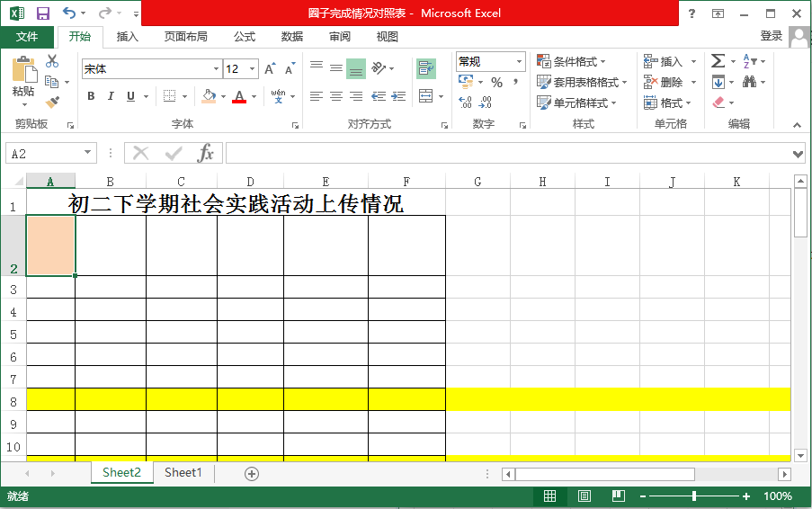Screen dimensions: 812x509
Task: Click 格式 format cells button
Action: coord(667,103)
